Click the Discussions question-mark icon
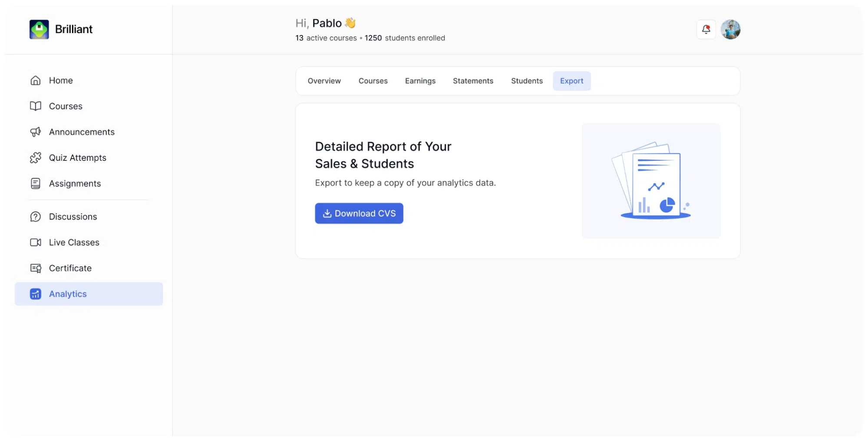This screenshot has height=442, width=868. point(36,216)
